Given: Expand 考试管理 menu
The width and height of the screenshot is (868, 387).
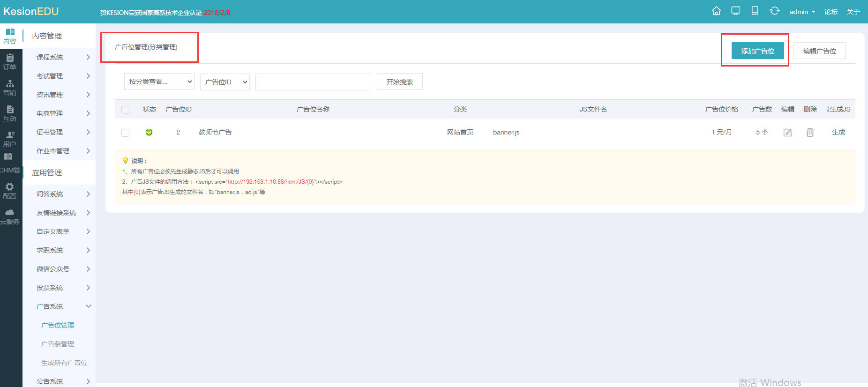Looking at the screenshot, I should [59, 76].
